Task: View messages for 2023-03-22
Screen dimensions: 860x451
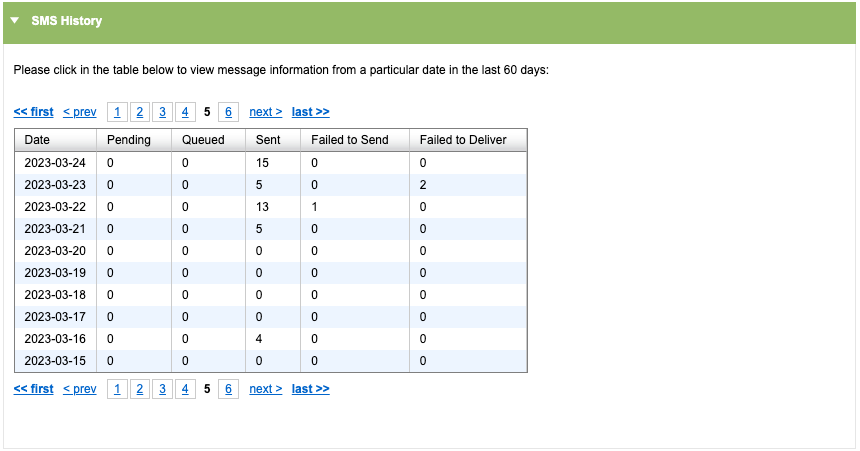Action: tap(55, 206)
